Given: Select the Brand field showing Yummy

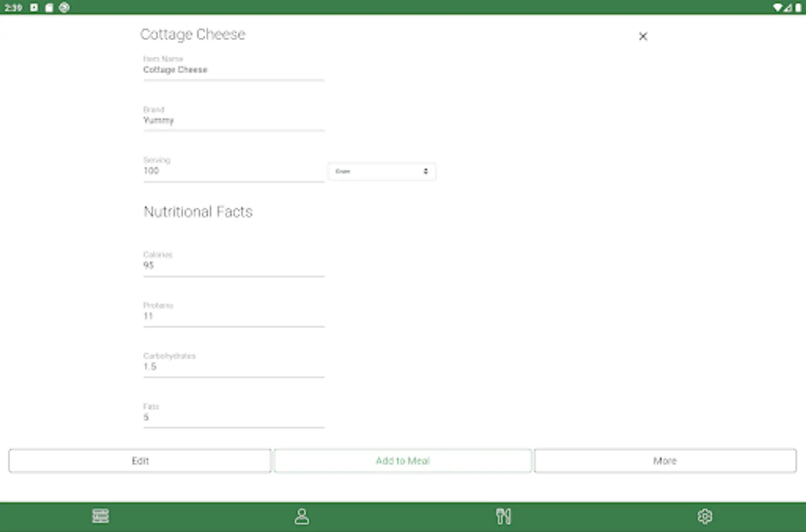Looking at the screenshot, I should point(234,120).
